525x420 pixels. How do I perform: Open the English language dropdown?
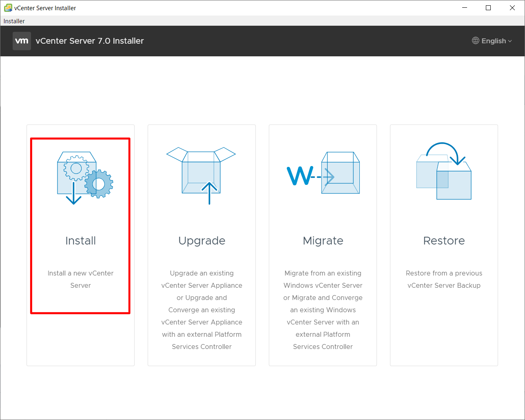492,41
